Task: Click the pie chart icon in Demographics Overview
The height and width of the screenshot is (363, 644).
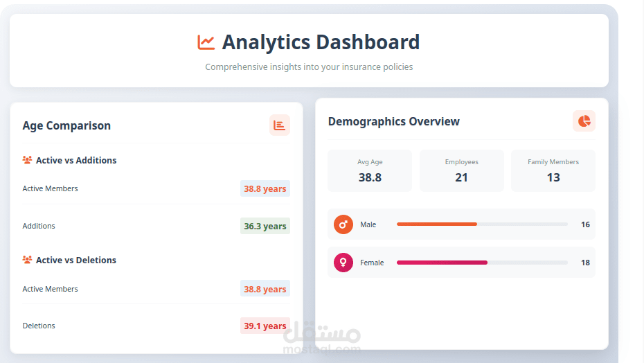Action: [x=584, y=121]
